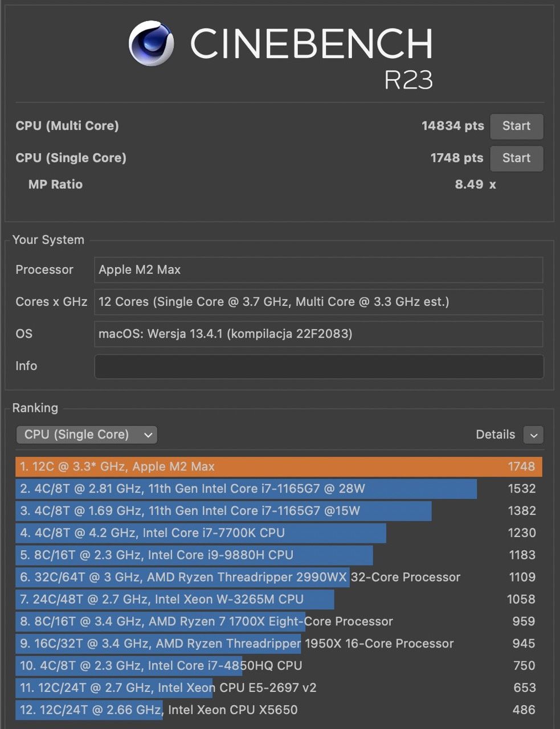560x729 pixels.
Task: Click the Processor field showing Apple M2 Max
Action: (x=318, y=270)
